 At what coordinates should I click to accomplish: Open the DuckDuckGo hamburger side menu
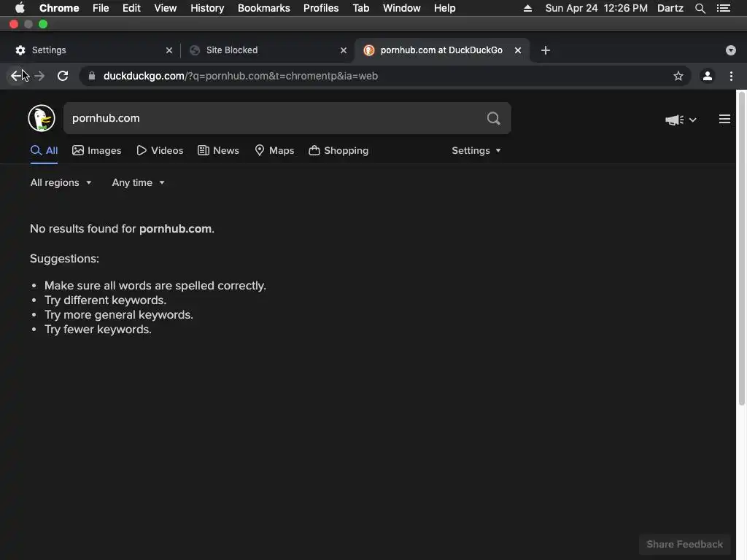[x=724, y=119]
